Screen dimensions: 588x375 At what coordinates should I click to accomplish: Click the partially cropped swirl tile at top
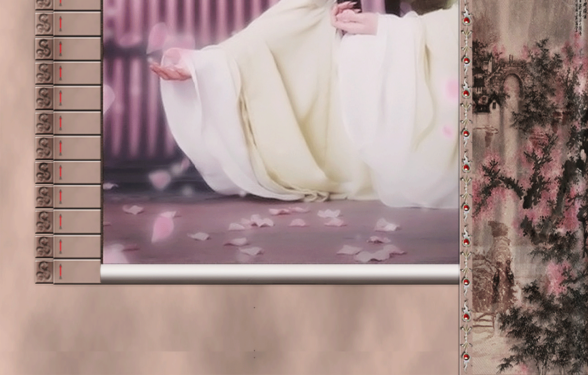44,5
